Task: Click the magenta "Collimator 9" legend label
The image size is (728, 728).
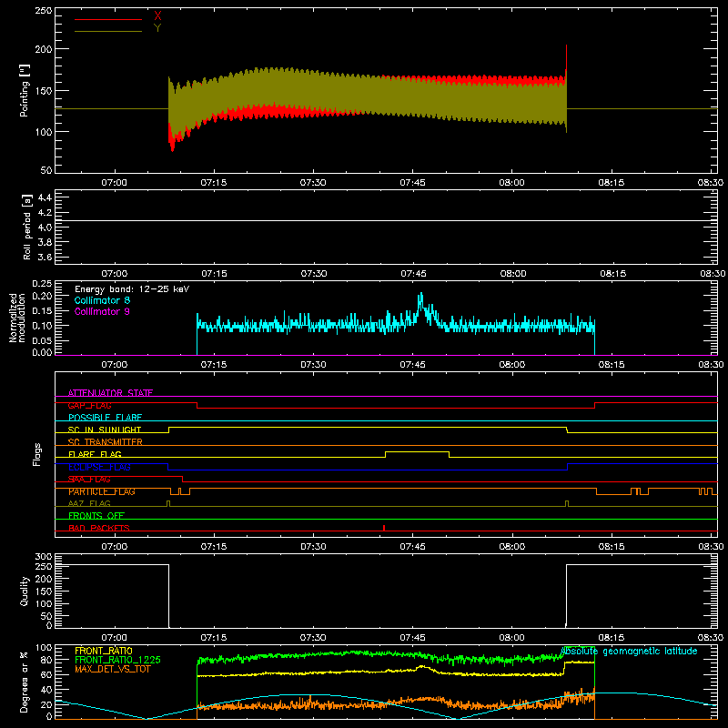Action: [102, 311]
